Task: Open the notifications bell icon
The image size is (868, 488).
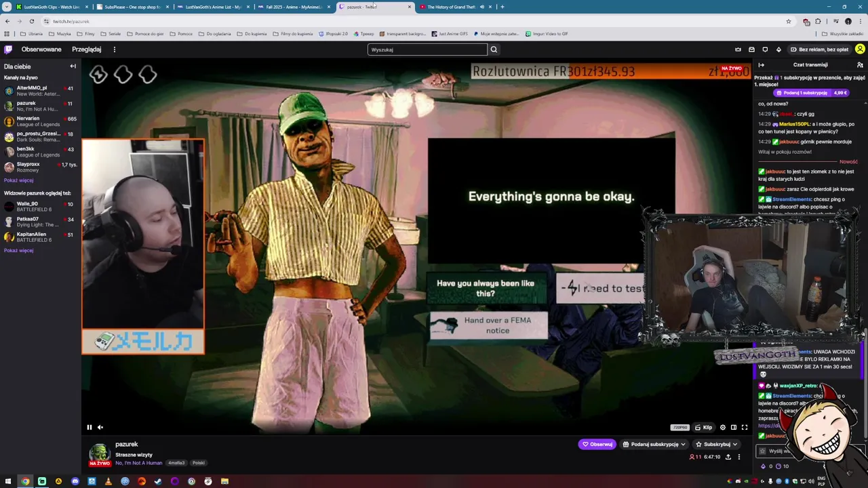Action: coord(765,49)
